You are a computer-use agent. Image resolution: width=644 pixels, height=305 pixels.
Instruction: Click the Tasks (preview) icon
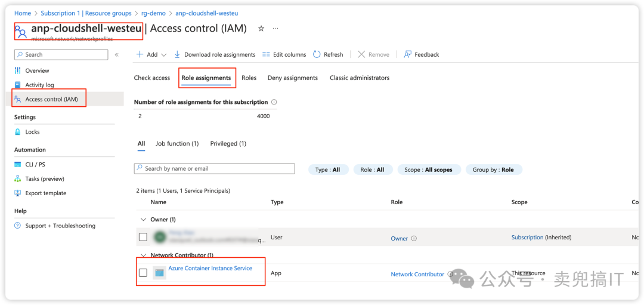[x=18, y=179]
